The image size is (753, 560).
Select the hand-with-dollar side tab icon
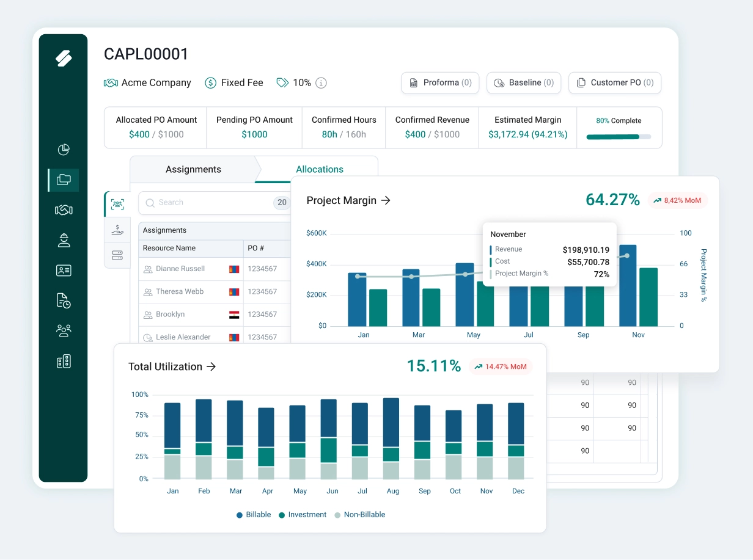(x=117, y=230)
